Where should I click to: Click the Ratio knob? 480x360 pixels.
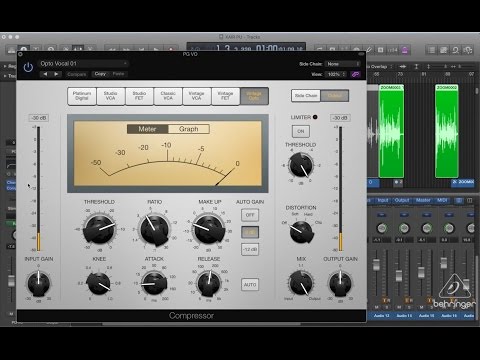click(154, 229)
